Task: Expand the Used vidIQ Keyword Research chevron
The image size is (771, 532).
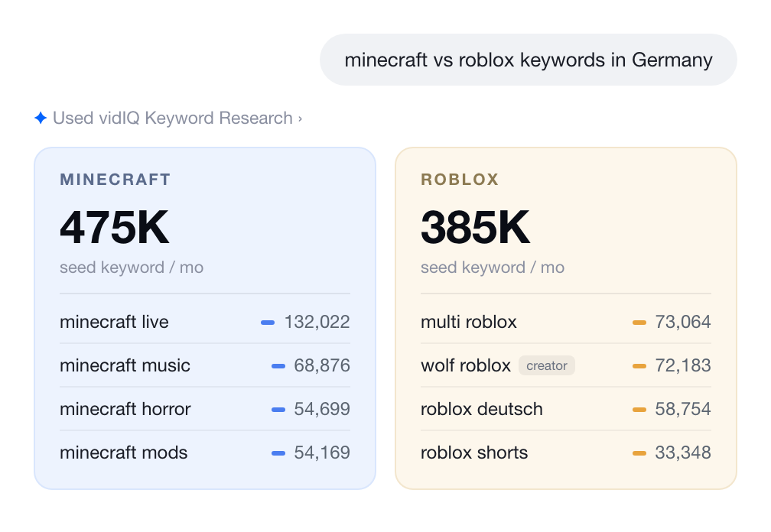Action: pos(300,118)
